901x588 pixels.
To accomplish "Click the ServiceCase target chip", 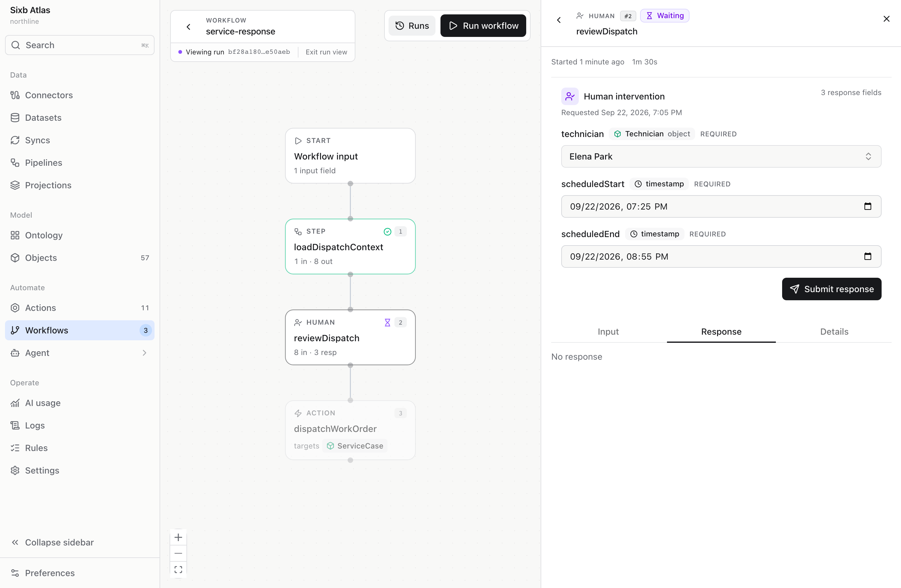I will point(355,446).
